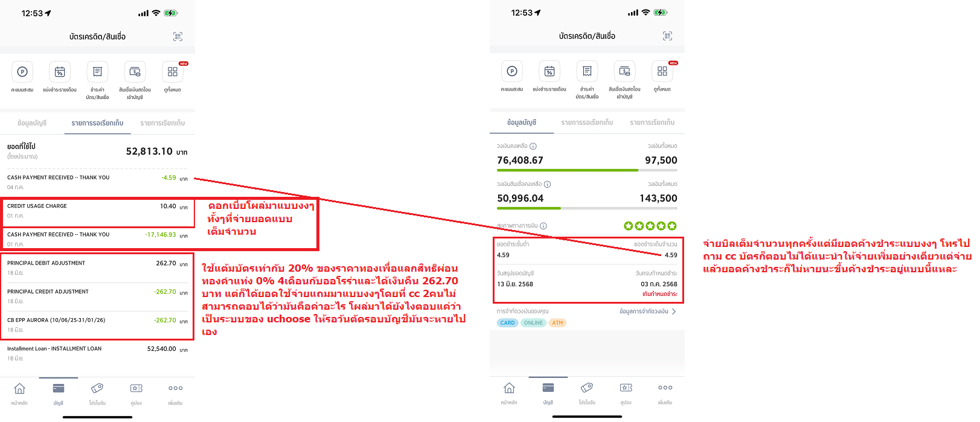Select CASH PAYMENT RECEIVED -17,146.93 row
This screenshot has width=980, height=422.
[97, 239]
